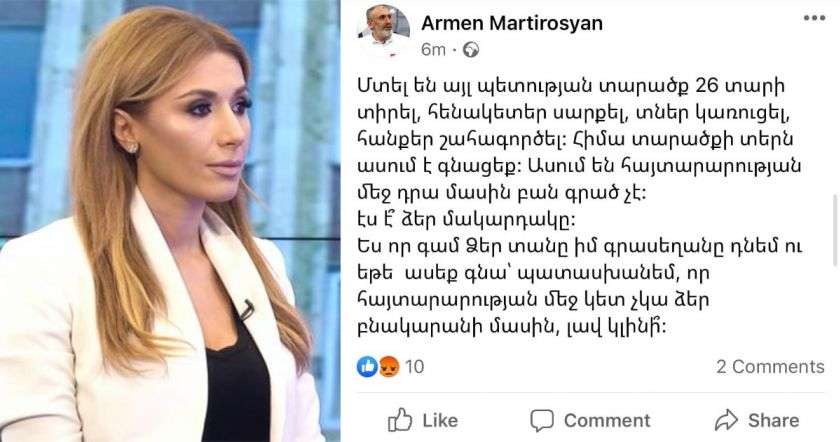The image size is (840, 442).
Task: Click the thumbs-up icon in Like
Action: 400,419
